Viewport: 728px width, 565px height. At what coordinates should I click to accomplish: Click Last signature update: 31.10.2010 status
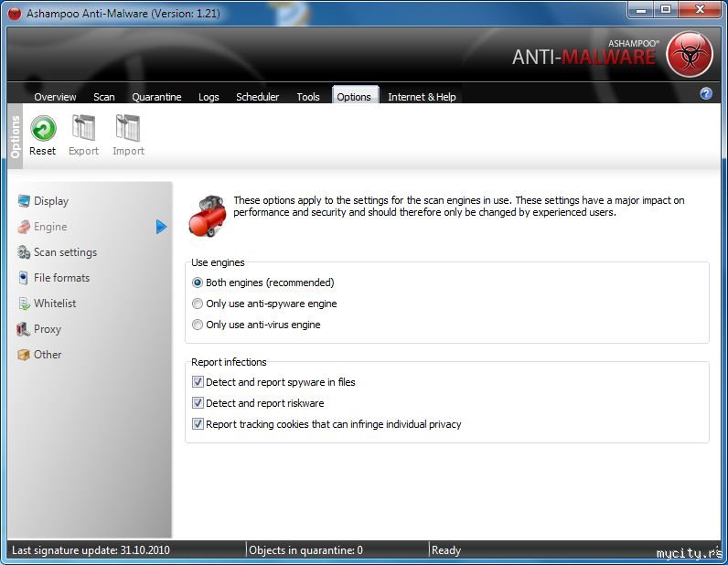[x=91, y=550]
